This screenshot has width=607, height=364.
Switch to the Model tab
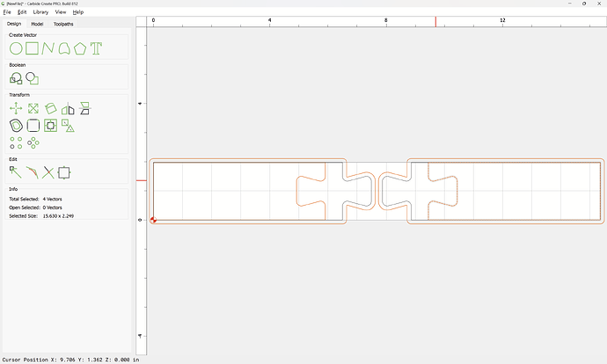37,24
